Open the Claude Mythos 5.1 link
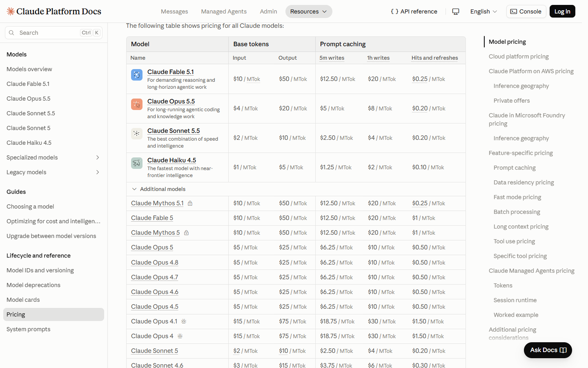The image size is (588, 368). pos(157,203)
